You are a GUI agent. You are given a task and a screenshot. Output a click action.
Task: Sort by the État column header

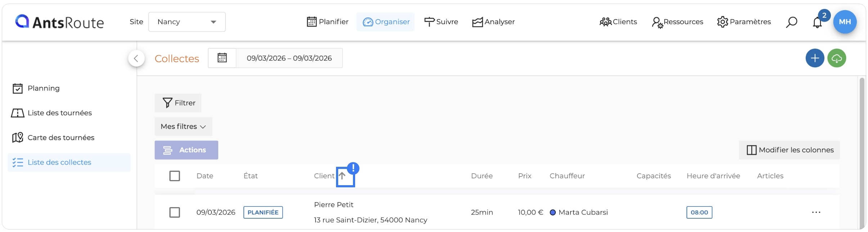tap(251, 176)
